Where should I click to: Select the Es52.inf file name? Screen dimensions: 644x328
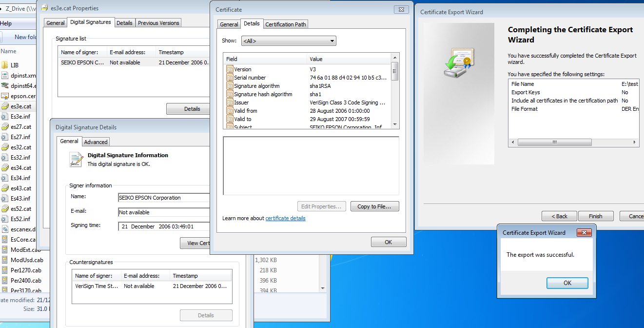[20, 219]
